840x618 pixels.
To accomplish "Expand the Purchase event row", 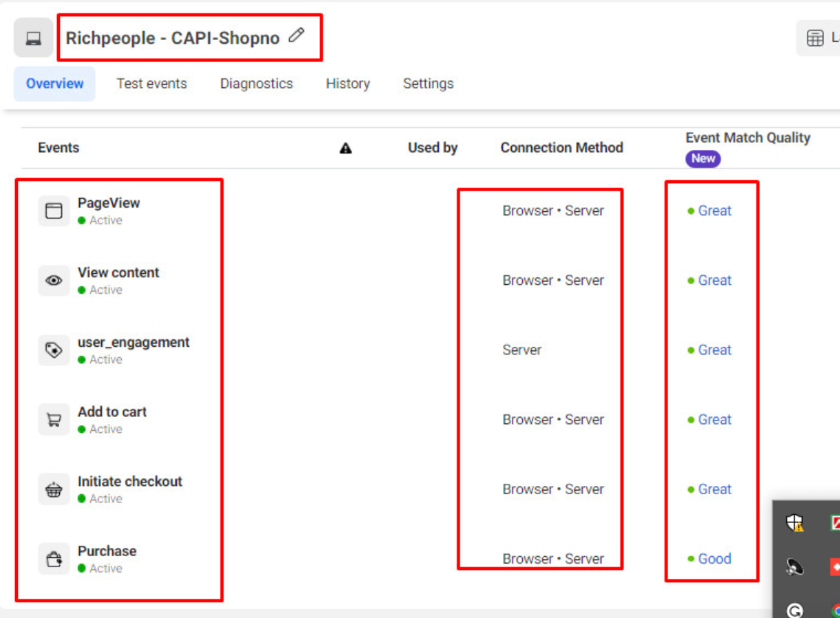I will [x=107, y=551].
